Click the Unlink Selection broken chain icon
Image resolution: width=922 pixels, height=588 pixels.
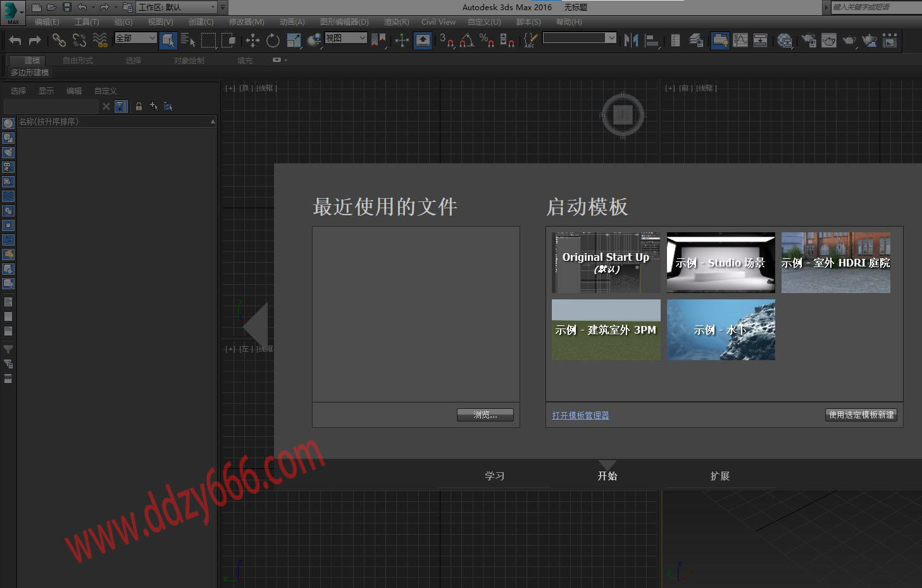point(79,41)
